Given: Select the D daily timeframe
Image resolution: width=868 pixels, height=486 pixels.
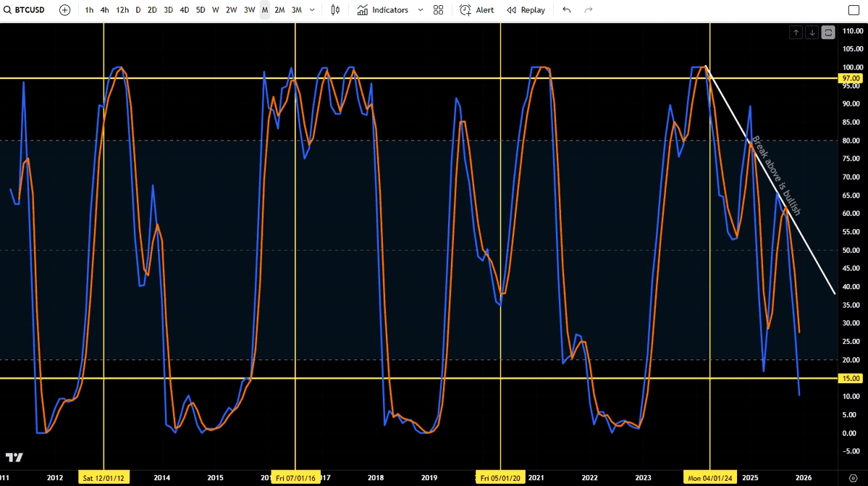Looking at the screenshot, I should [x=138, y=10].
